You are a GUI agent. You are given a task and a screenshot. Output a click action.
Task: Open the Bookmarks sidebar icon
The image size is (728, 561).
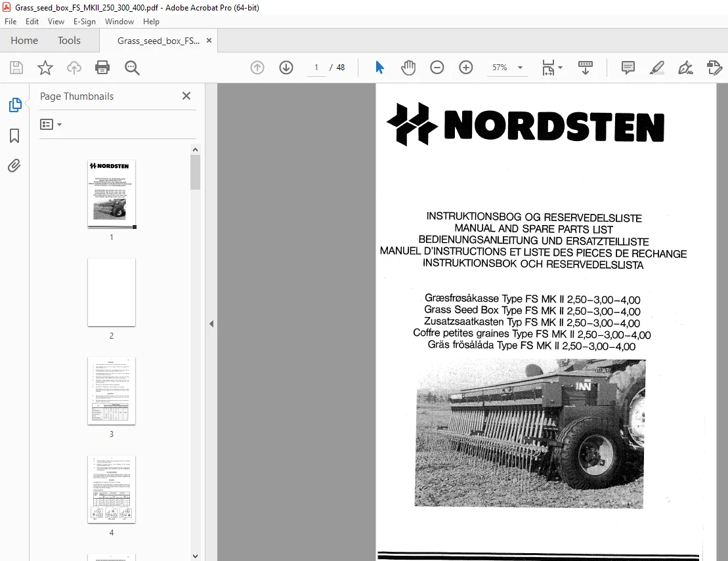(x=14, y=136)
